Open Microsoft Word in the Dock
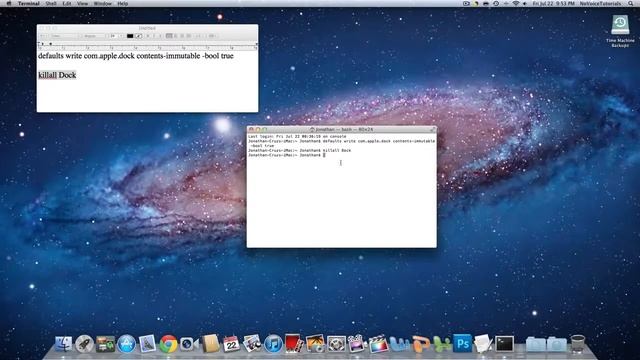The height and width of the screenshot is (360, 640). click(399, 344)
